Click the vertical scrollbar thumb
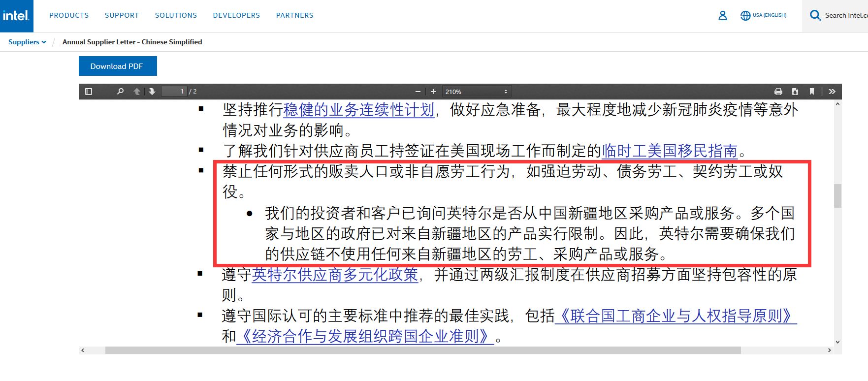 837,195
